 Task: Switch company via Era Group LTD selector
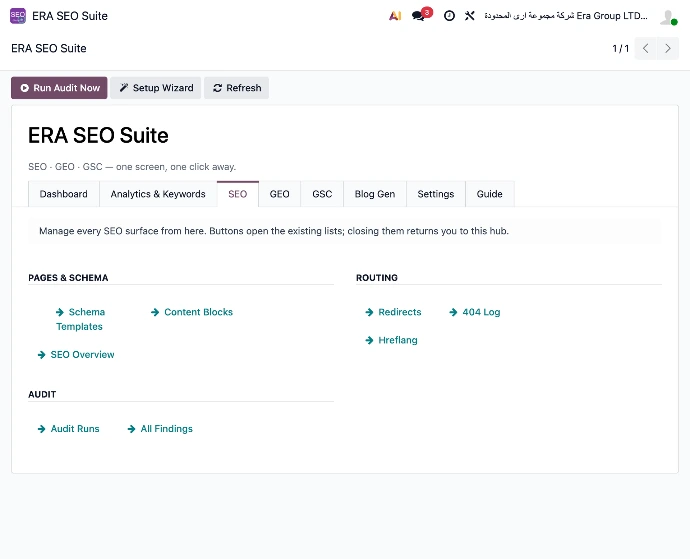[566, 16]
